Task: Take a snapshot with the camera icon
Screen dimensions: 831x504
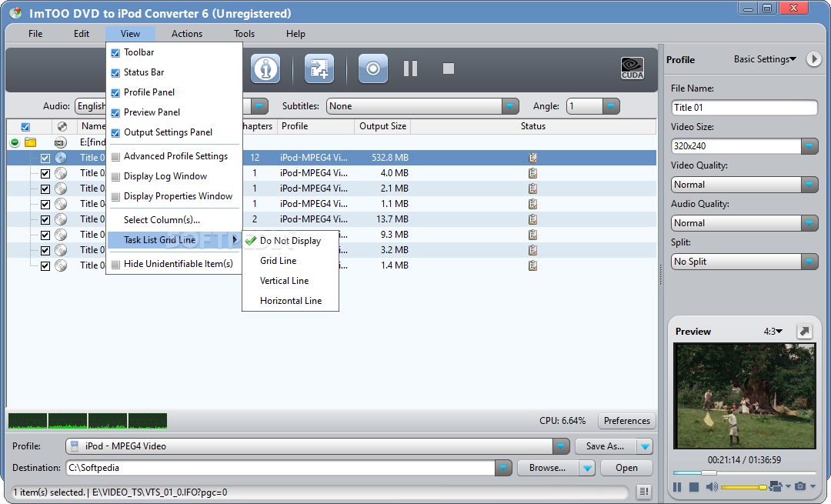Action: coord(800,486)
